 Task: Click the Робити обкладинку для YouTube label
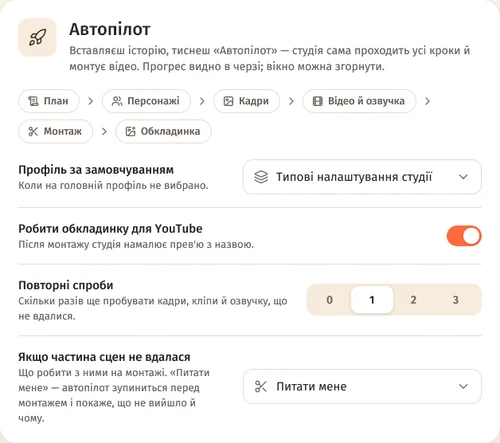pyautogui.click(x=110, y=229)
